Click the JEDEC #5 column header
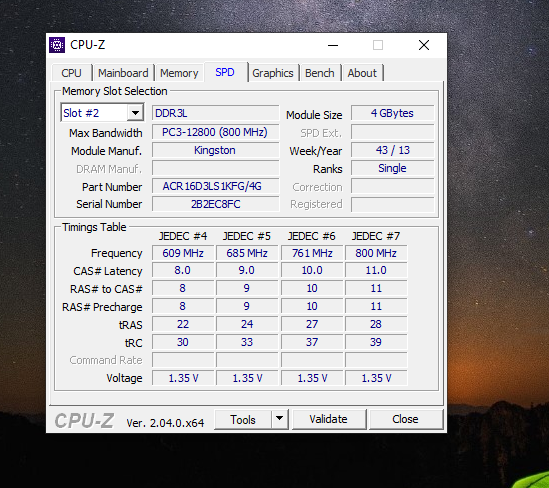Viewport: 549px width, 488px height. pos(247,236)
